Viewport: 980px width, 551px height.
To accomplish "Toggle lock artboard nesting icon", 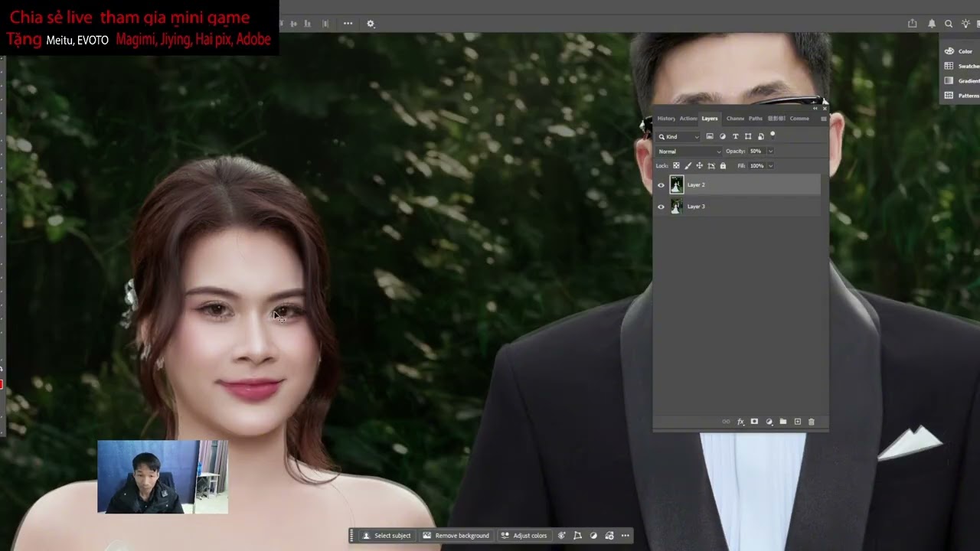I will pyautogui.click(x=711, y=165).
